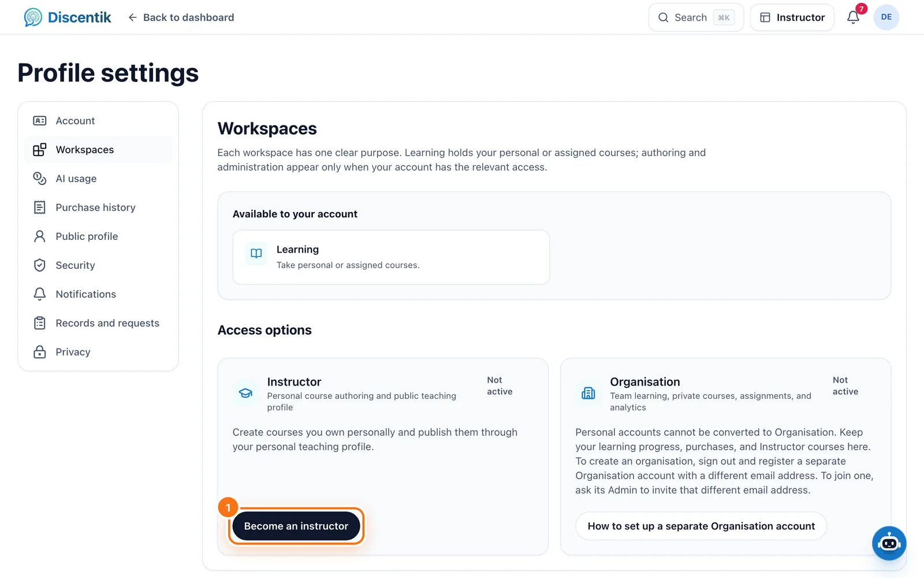
Task: Go to AI usage settings
Action: point(98,179)
